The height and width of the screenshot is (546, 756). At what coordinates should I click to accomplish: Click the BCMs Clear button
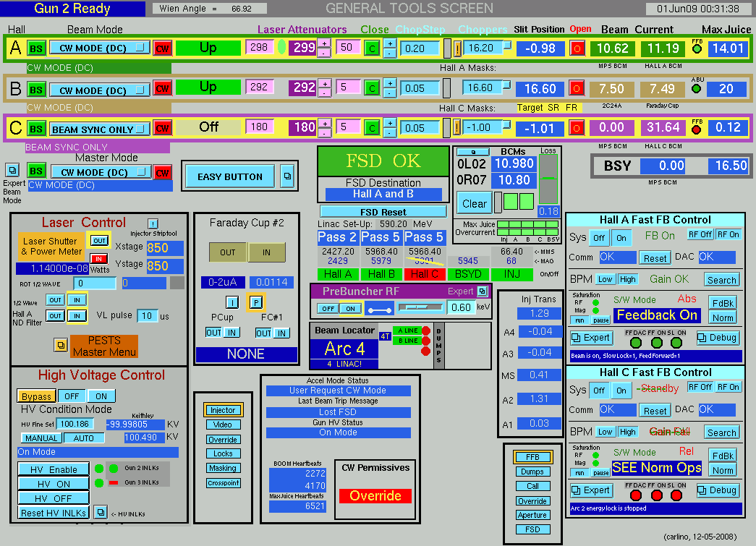(x=475, y=203)
